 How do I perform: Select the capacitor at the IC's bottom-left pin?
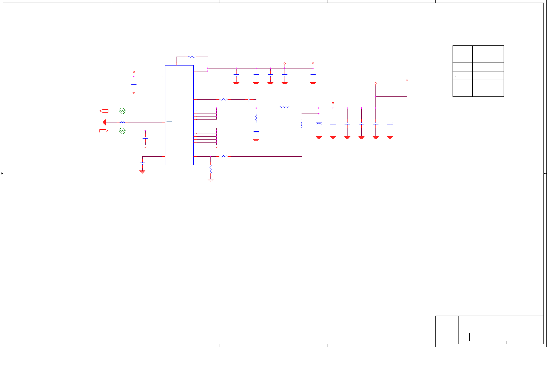coord(142,163)
